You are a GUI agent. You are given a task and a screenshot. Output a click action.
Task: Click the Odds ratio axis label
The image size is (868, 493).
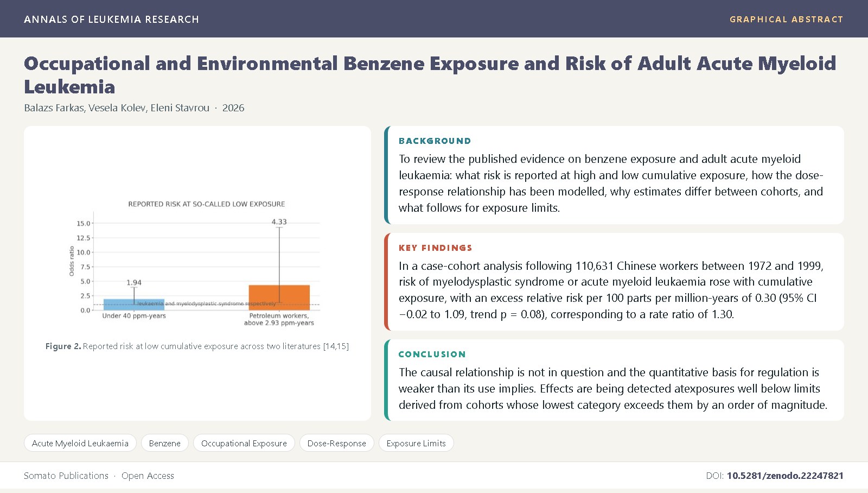pos(72,261)
